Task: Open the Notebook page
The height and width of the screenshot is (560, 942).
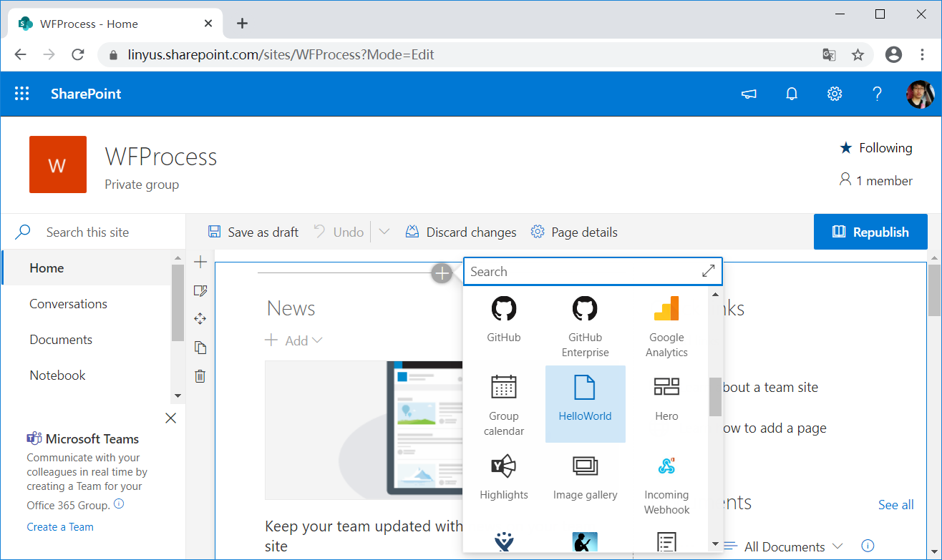Action: 57,375
